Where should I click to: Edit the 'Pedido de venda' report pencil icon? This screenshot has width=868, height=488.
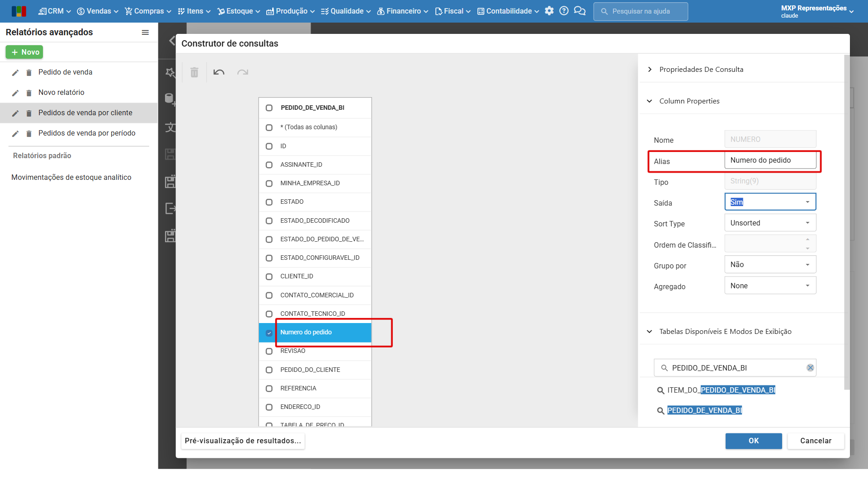coord(15,73)
